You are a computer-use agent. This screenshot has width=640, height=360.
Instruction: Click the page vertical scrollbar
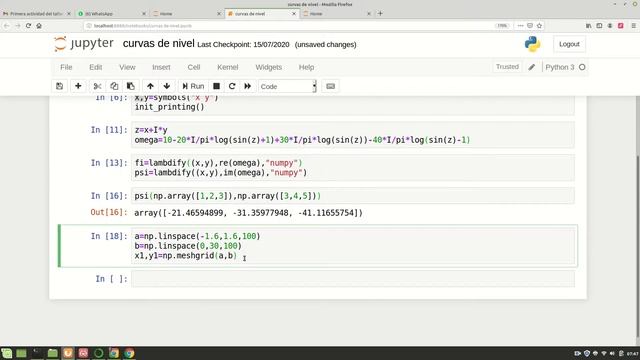tap(638, 245)
